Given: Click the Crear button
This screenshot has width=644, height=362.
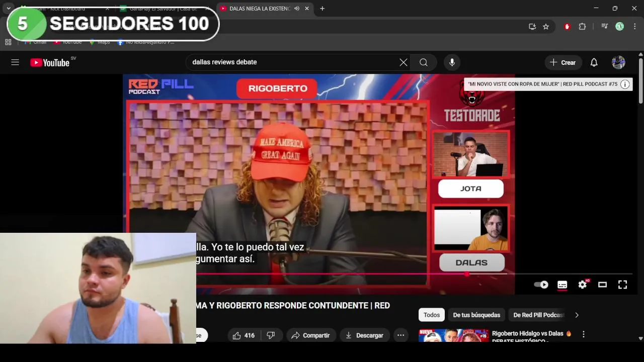Looking at the screenshot, I should 562,62.
